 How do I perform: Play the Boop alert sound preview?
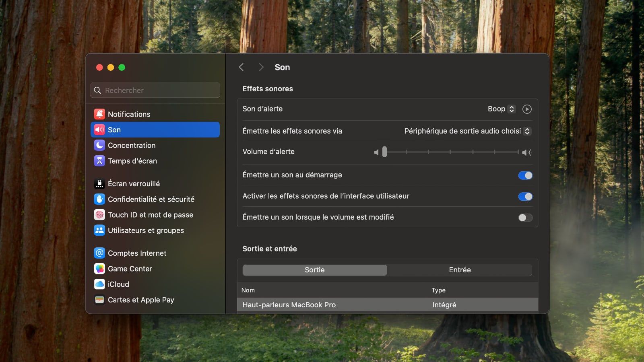[526, 109]
